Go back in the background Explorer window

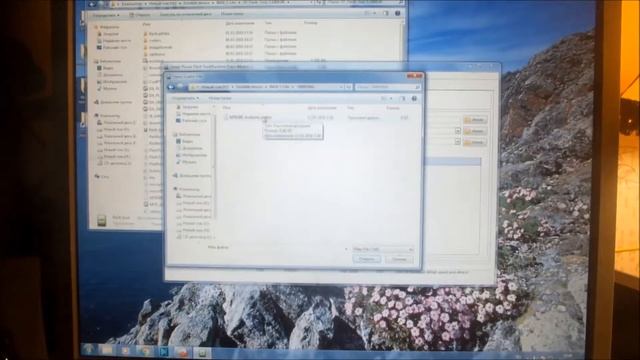[92, 4]
